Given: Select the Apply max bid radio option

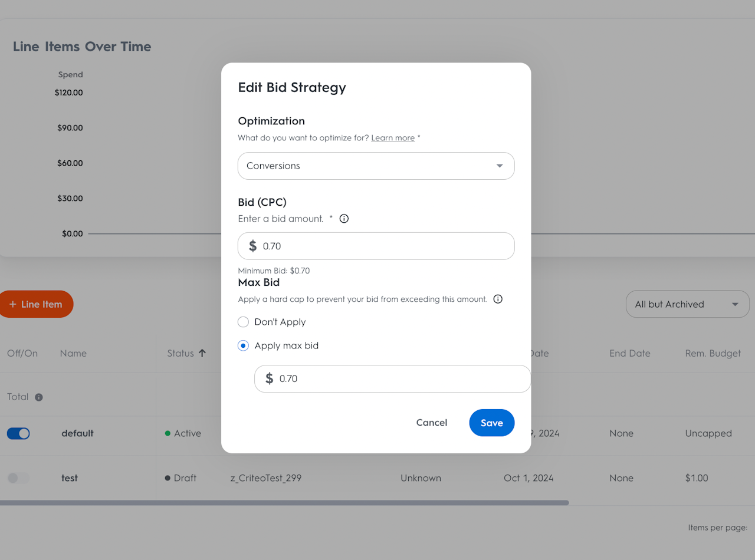Looking at the screenshot, I should point(243,345).
